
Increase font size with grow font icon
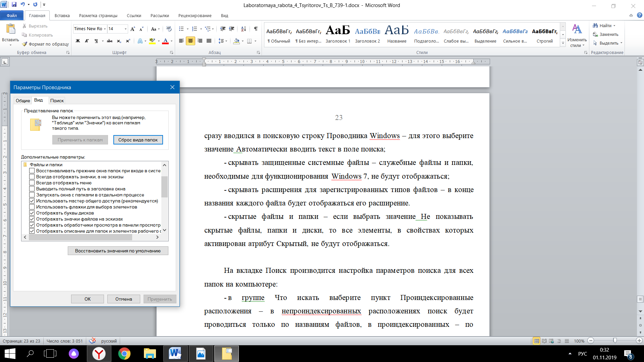coord(133,29)
